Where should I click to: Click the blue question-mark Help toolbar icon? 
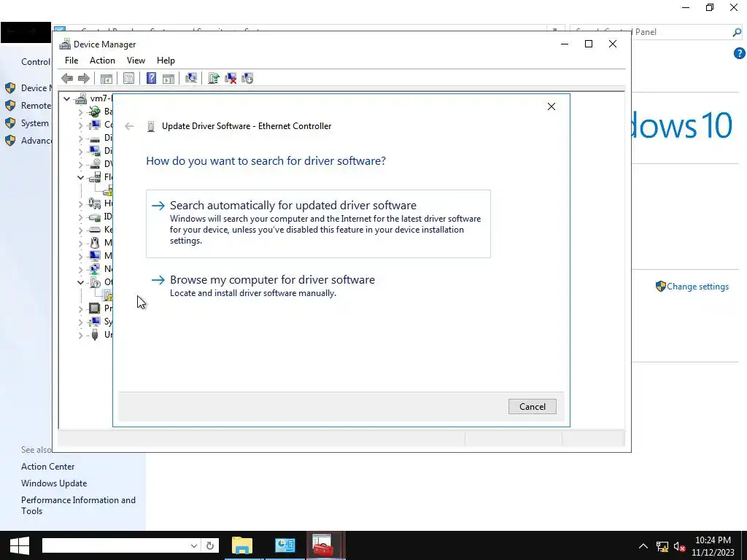(151, 78)
